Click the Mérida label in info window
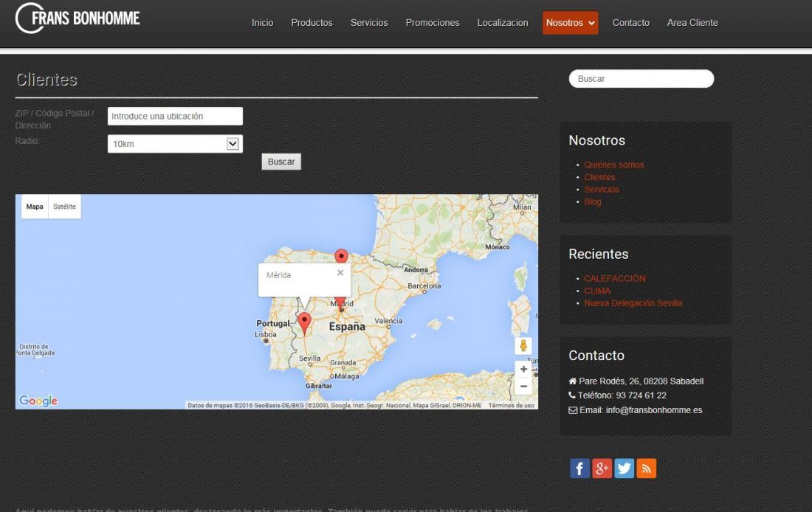812x512 pixels. 278,275
